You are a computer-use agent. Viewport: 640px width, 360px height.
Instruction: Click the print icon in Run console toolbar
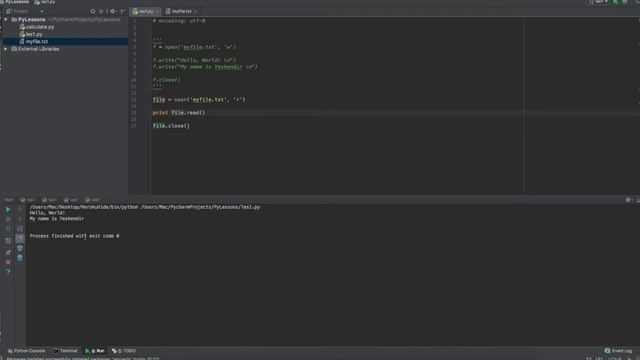pyautogui.click(x=20, y=248)
